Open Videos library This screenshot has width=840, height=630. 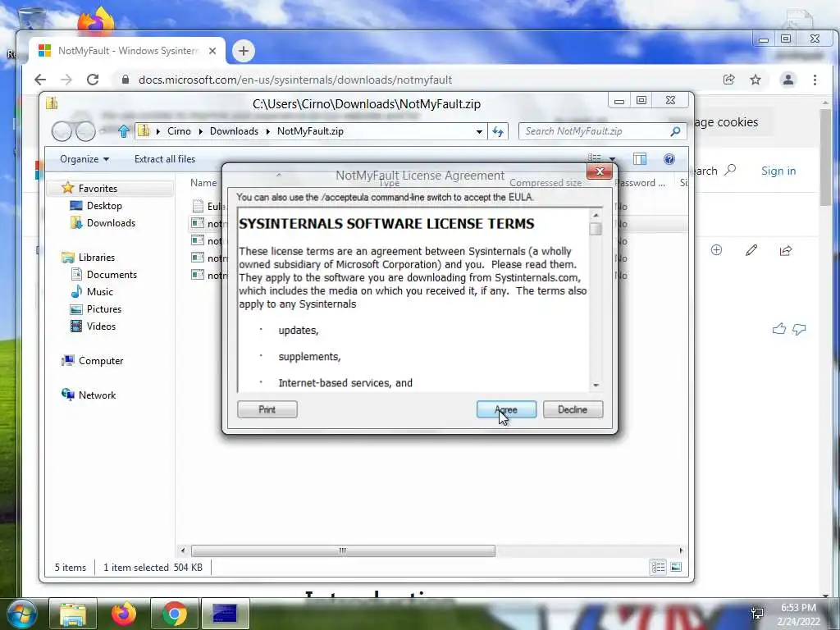(101, 326)
